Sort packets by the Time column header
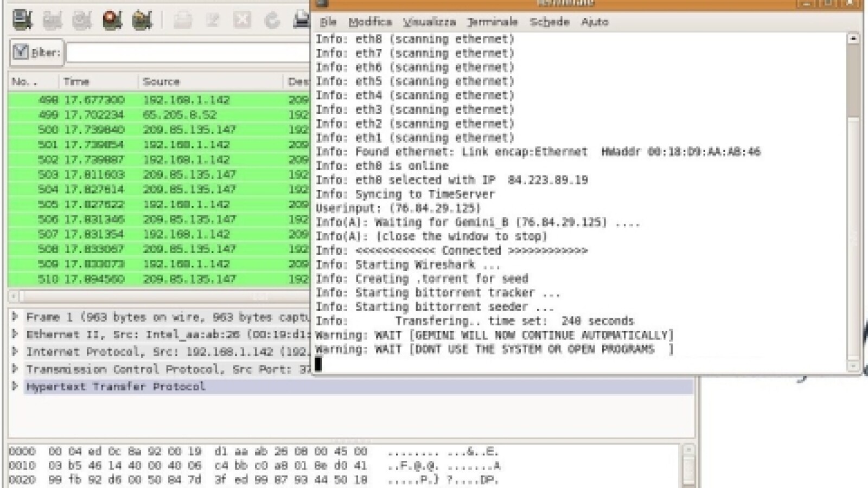 [x=76, y=81]
